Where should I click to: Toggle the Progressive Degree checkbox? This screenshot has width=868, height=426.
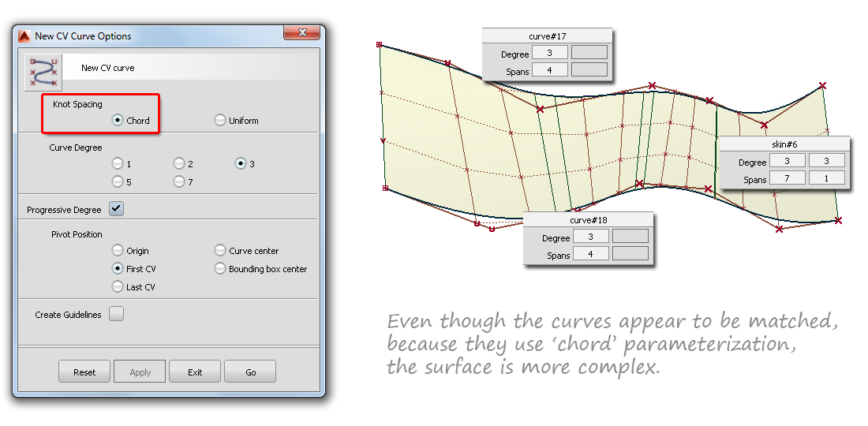pyautogui.click(x=116, y=208)
